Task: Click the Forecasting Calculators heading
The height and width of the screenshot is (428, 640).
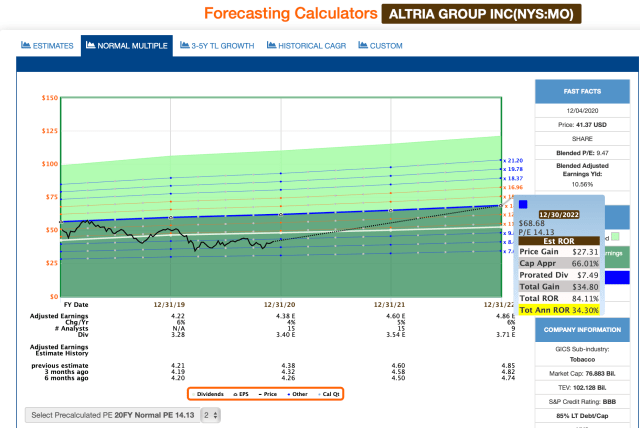Action: click(291, 13)
